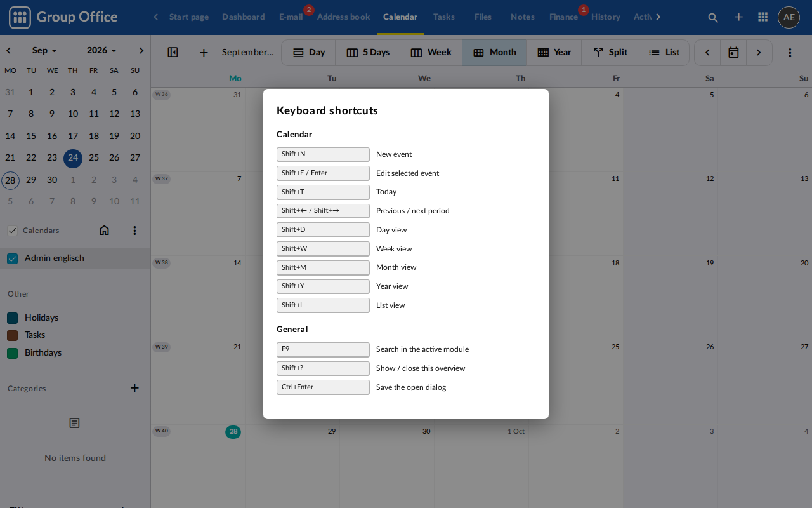
Task: Go to next period arrow in toolbar
Action: 759,52
